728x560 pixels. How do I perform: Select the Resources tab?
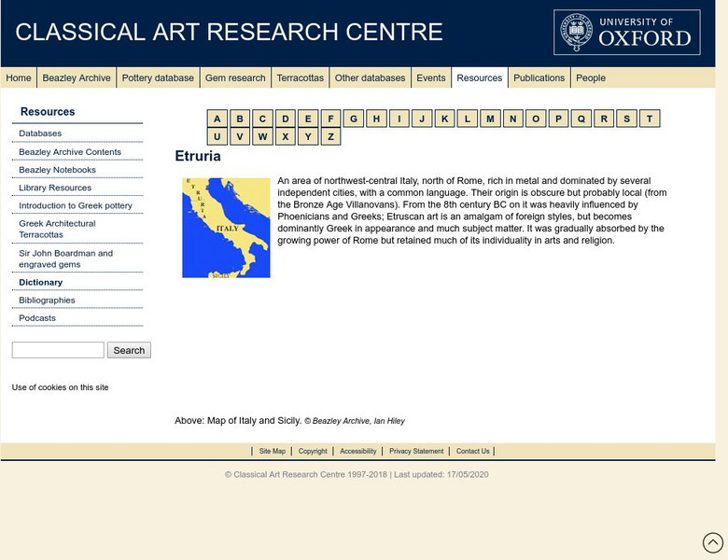[x=480, y=78]
